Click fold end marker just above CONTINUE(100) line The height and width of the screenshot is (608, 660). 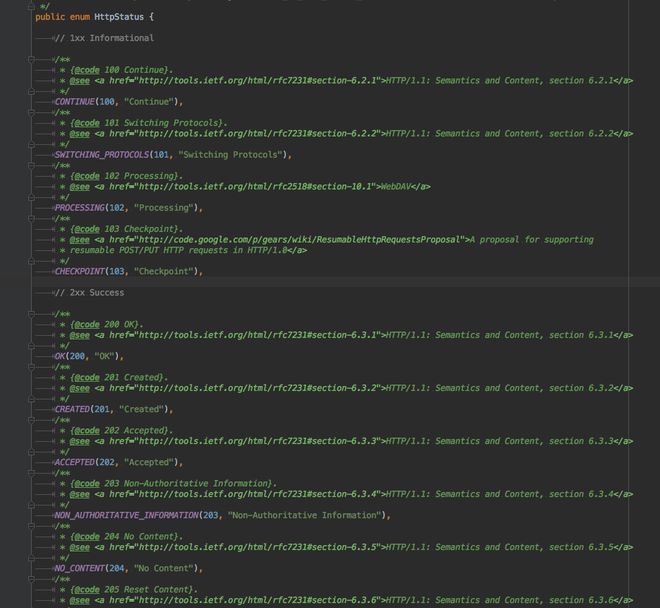tap(31, 91)
